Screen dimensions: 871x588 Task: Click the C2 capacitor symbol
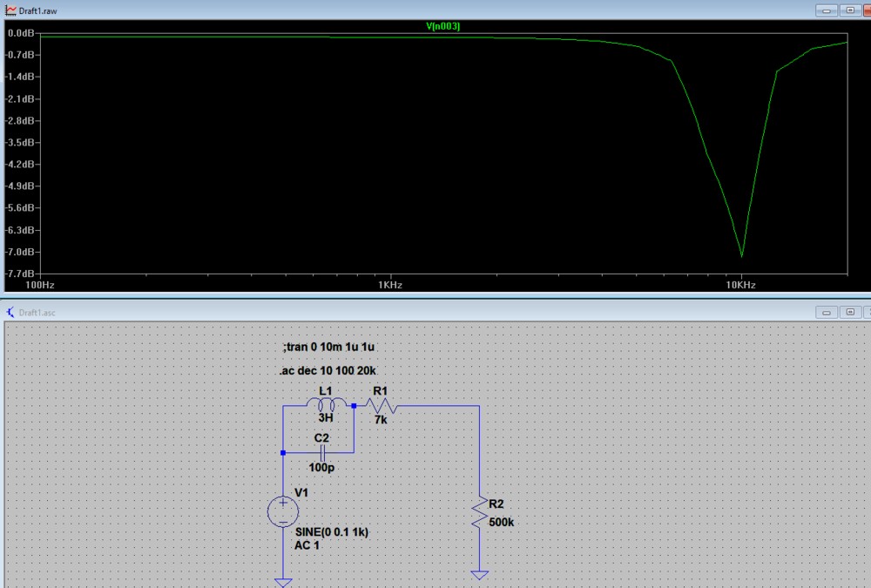tap(321, 453)
